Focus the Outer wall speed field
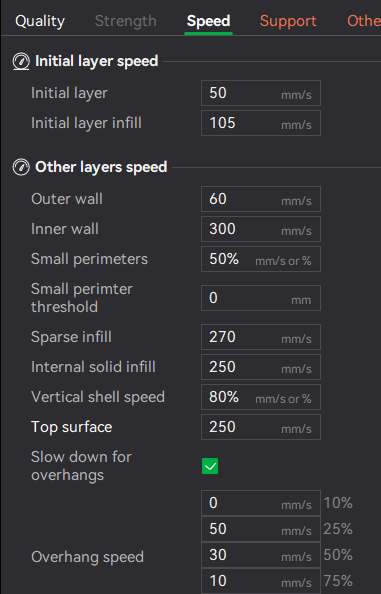The height and width of the screenshot is (594, 381). click(x=261, y=199)
